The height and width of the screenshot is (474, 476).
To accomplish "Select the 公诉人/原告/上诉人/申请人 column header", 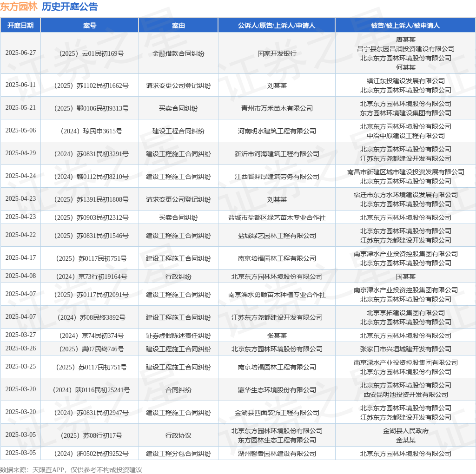I will (277, 26).
